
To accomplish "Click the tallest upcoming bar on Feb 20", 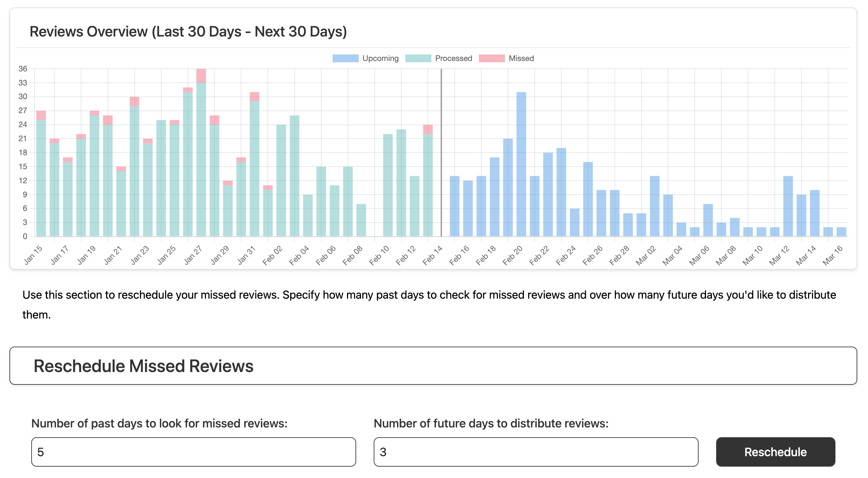I will [x=521, y=165].
